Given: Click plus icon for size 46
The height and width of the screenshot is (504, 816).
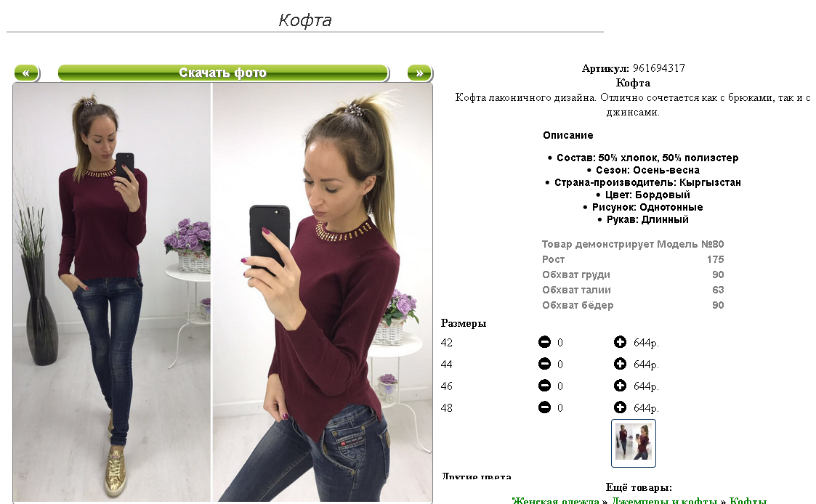Looking at the screenshot, I should tap(620, 386).
